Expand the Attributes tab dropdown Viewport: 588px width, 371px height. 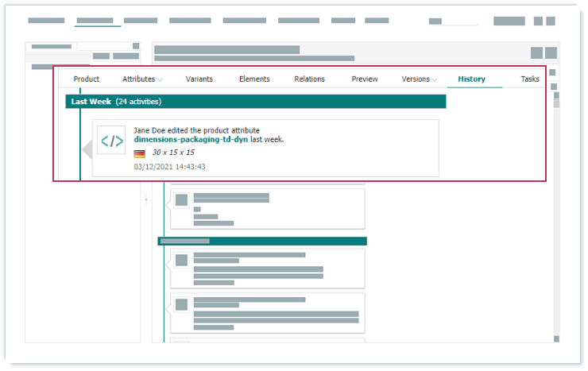(x=142, y=79)
